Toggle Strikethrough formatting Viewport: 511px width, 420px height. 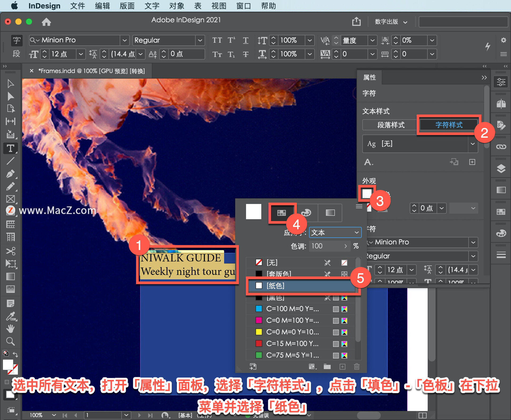coord(246,54)
